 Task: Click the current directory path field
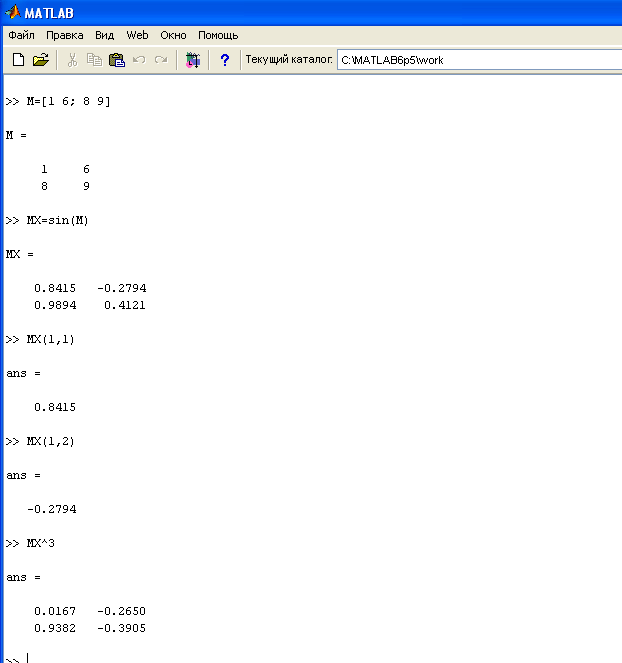480,60
